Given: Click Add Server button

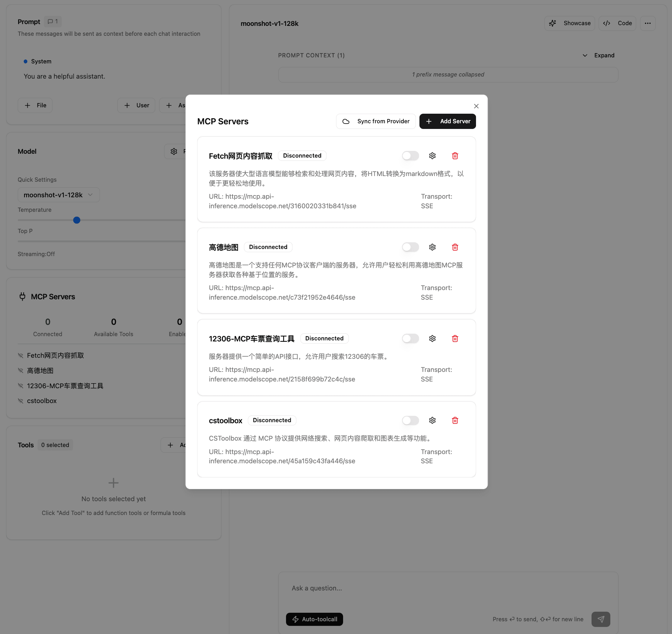Looking at the screenshot, I should (447, 121).
